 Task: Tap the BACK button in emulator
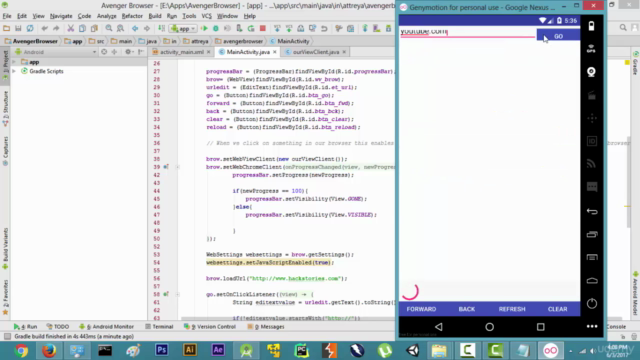(x=467, y=309)
